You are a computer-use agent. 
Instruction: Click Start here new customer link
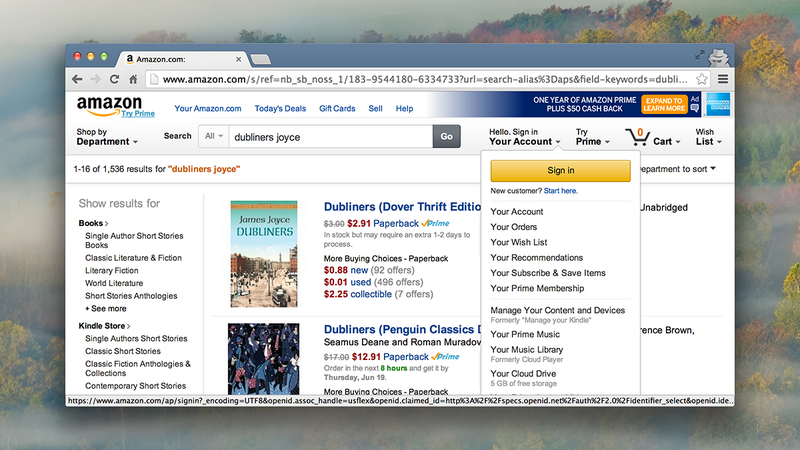tap(560, 191)
